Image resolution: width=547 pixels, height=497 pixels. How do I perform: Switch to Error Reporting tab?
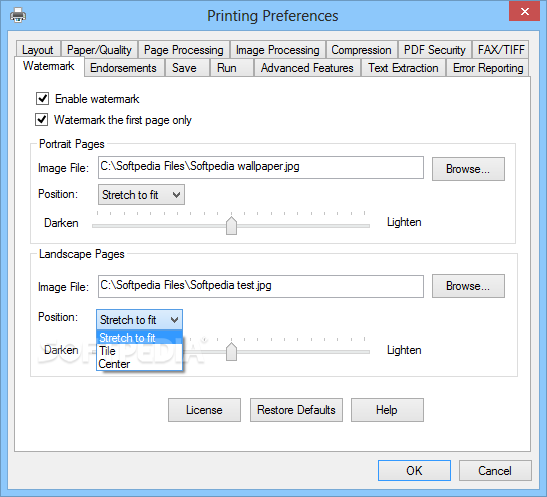click(x=488, y=68)
